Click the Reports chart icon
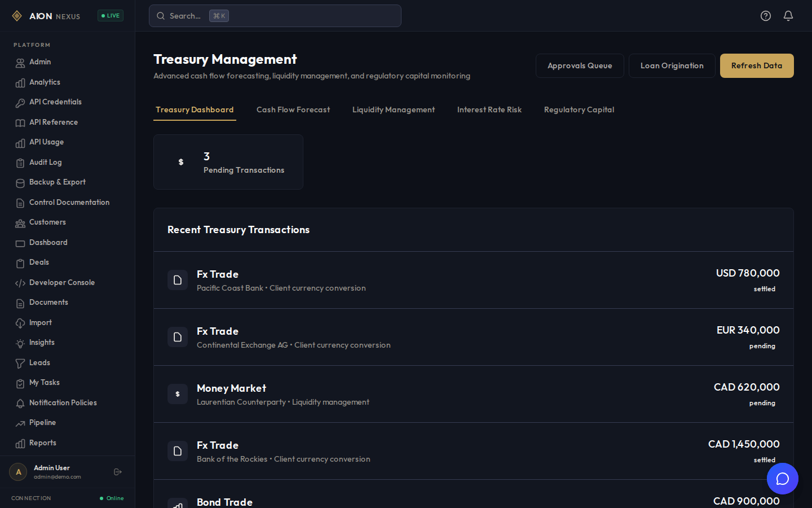The image size is (812, 508). [x=20, y=444]
